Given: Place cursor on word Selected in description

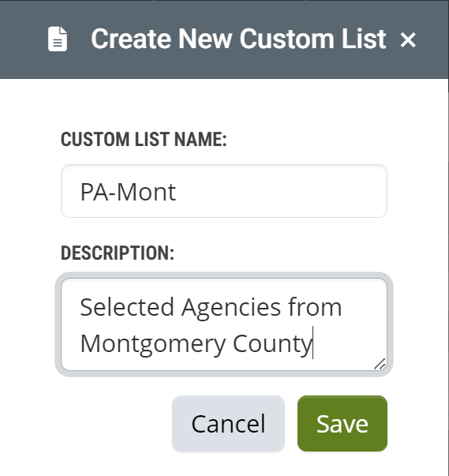Looking at the screenshot, I should tap(127, 307).
